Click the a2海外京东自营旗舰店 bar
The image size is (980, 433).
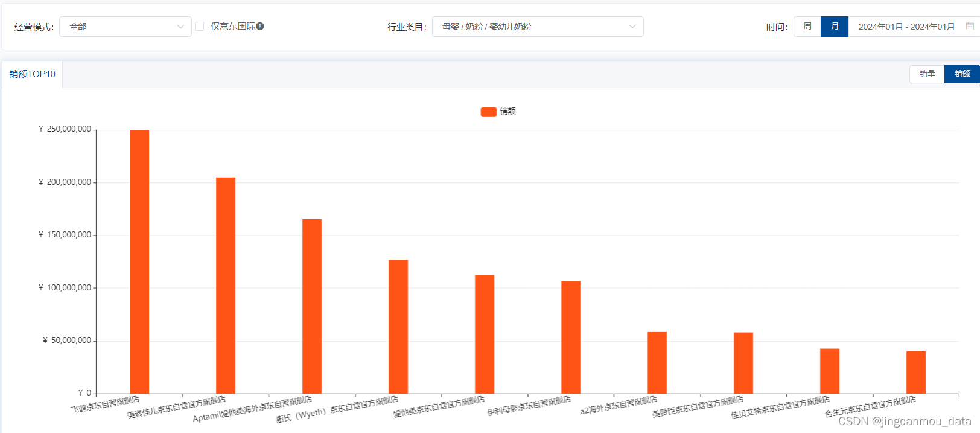657,363
